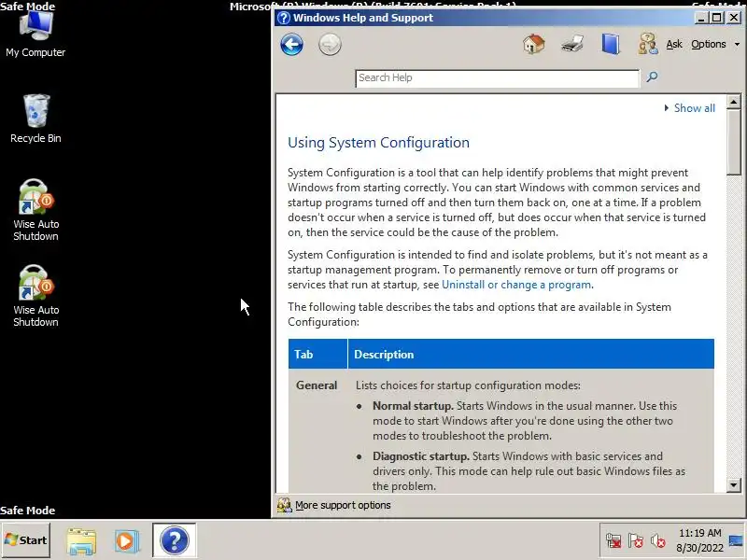This screenshot has height=560, width=747.
Task: Select the lower Wise Auto Shutdown shortcut
Action: pyautogui.click(x=35, y=296)
